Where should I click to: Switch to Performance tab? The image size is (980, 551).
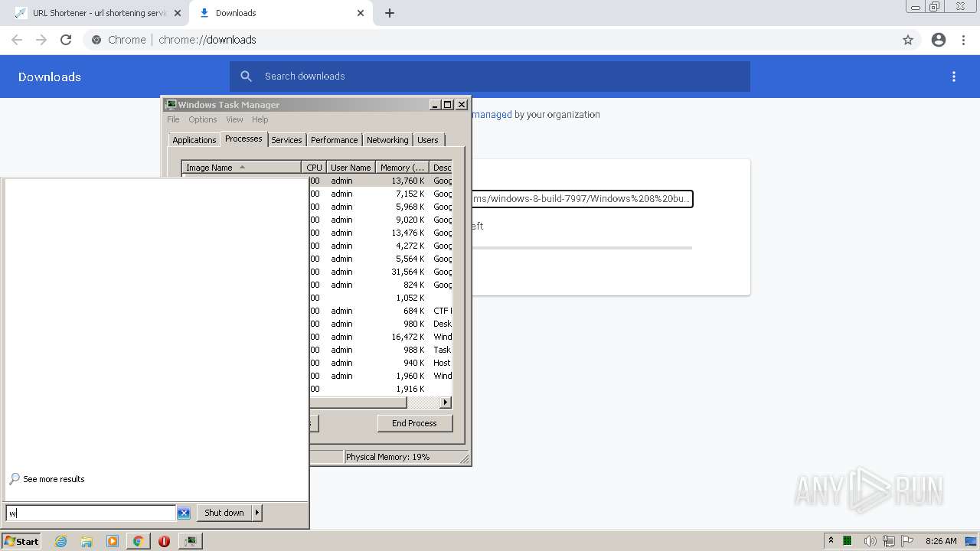coord(334,140)
